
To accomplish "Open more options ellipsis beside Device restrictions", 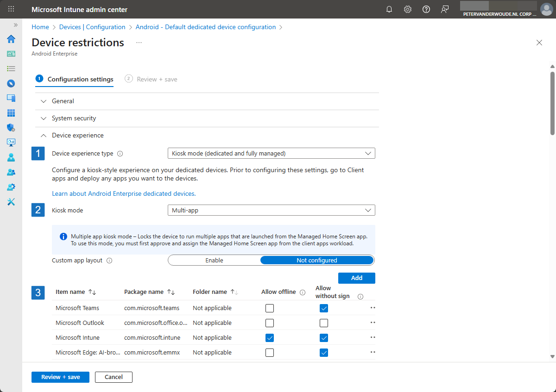I will (x=139, y=43).
